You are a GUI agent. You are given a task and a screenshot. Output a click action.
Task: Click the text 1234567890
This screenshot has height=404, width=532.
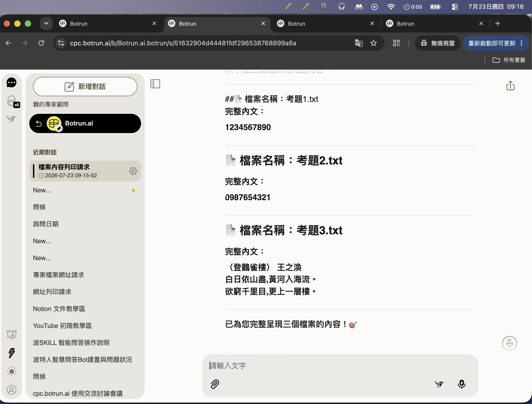click(248, 127)
